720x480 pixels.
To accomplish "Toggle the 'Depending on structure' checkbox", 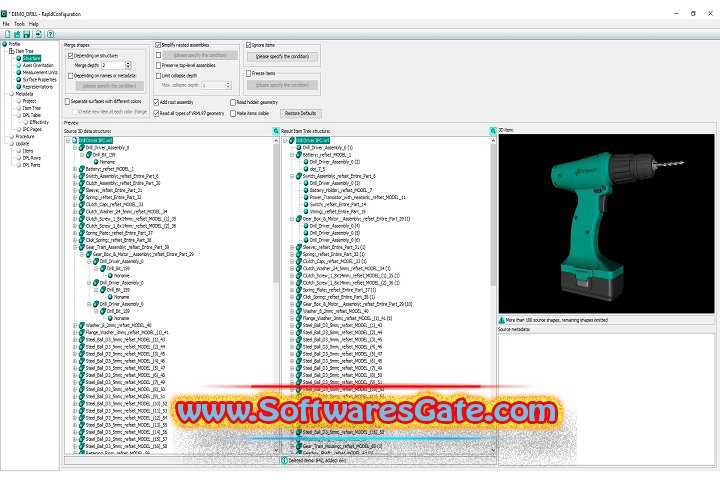I will coord(71,56).
